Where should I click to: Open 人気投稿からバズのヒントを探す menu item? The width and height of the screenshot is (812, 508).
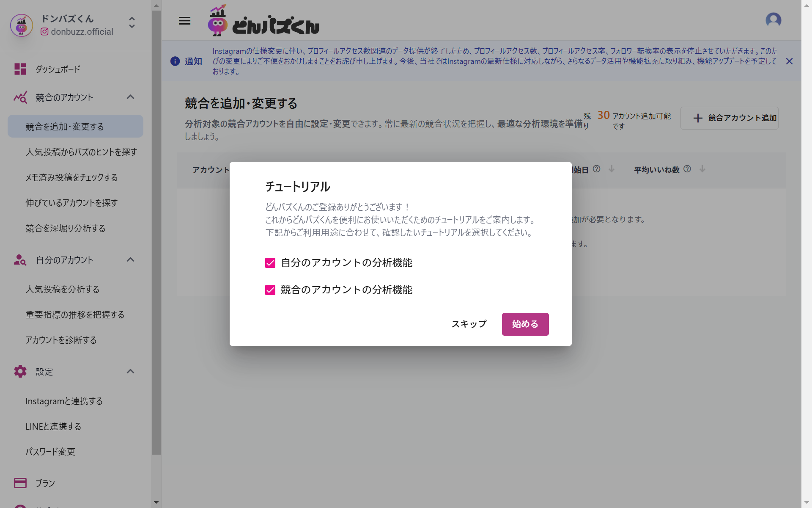(81, 152)
